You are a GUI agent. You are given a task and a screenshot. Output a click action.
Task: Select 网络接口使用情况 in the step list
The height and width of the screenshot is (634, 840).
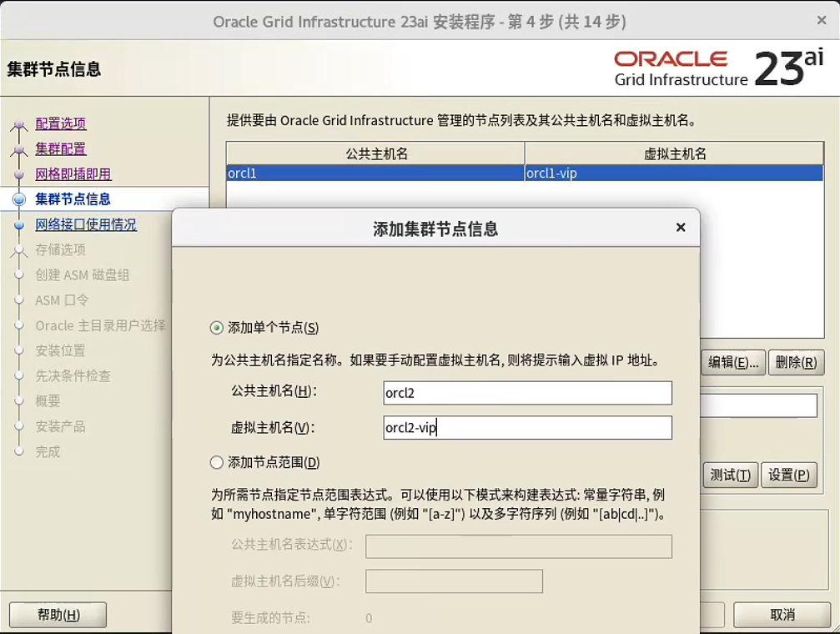coord(86,224)
